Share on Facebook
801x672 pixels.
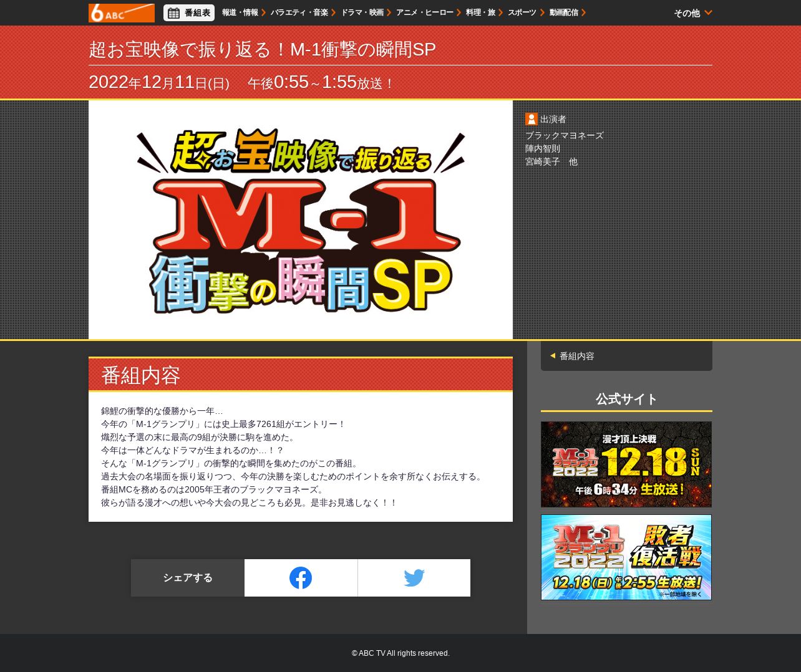tap(301, 578)
